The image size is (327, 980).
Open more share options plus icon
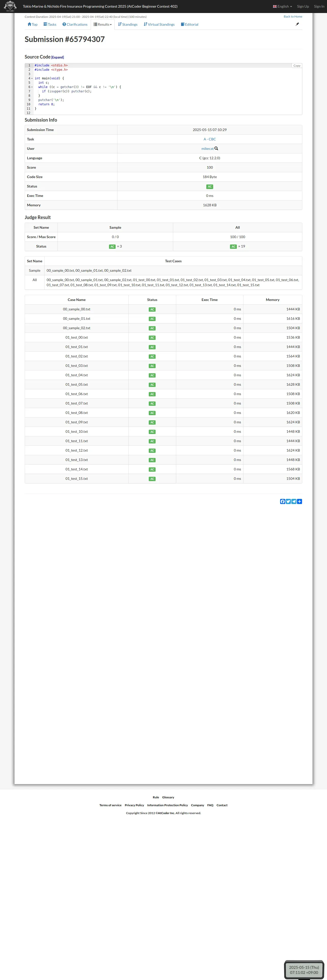pos(299,501)
